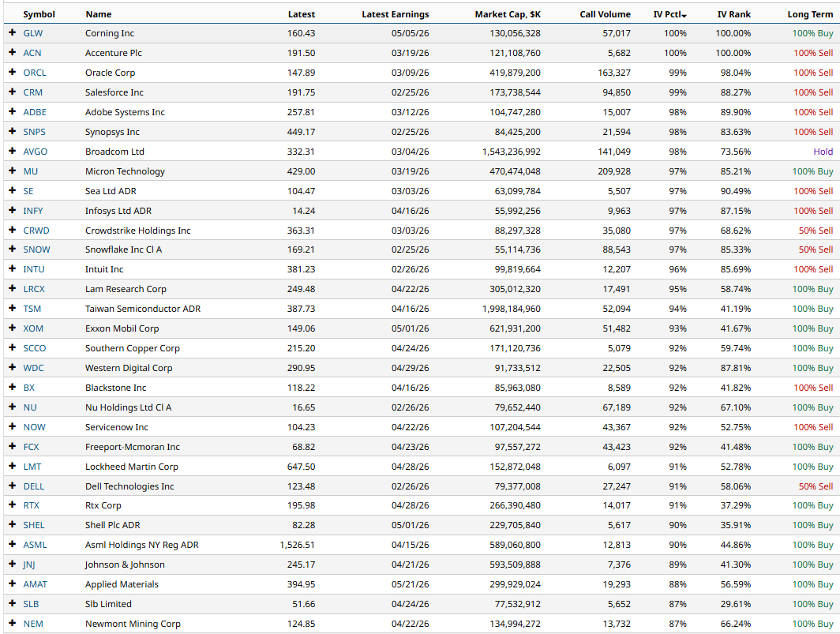Sort table by Market Cap header
This screenshot has height=634, width=840.
point(508,14)
